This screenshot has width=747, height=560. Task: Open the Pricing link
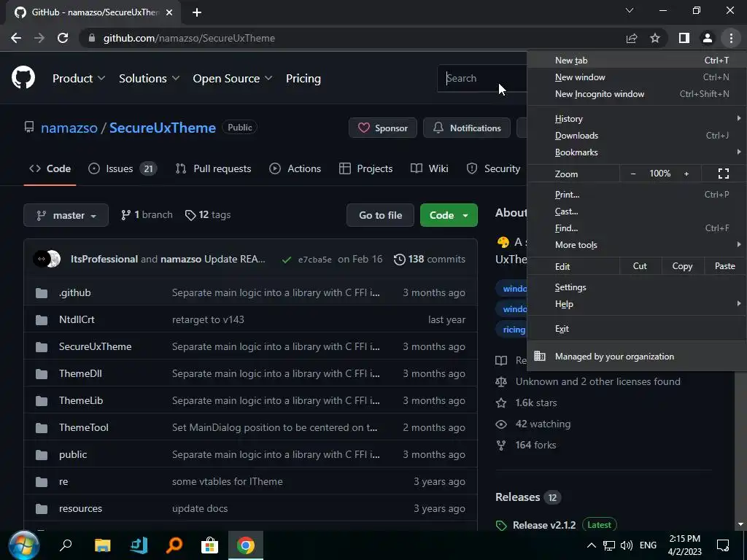303,79
